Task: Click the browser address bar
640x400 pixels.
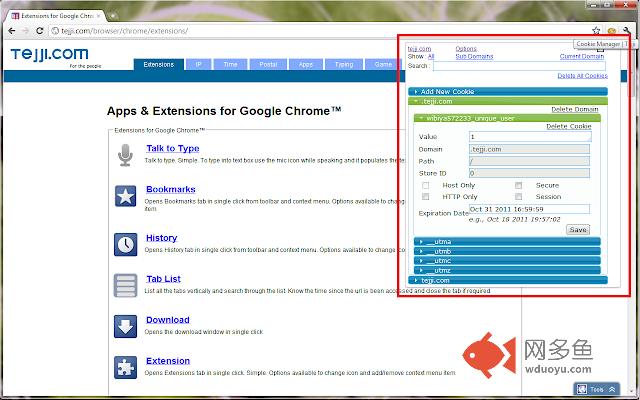Action: [x=318, y=31]
